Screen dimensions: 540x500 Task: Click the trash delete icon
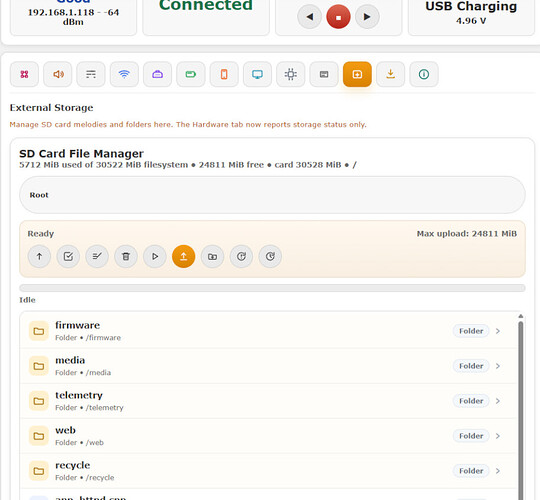click(126, 257)
